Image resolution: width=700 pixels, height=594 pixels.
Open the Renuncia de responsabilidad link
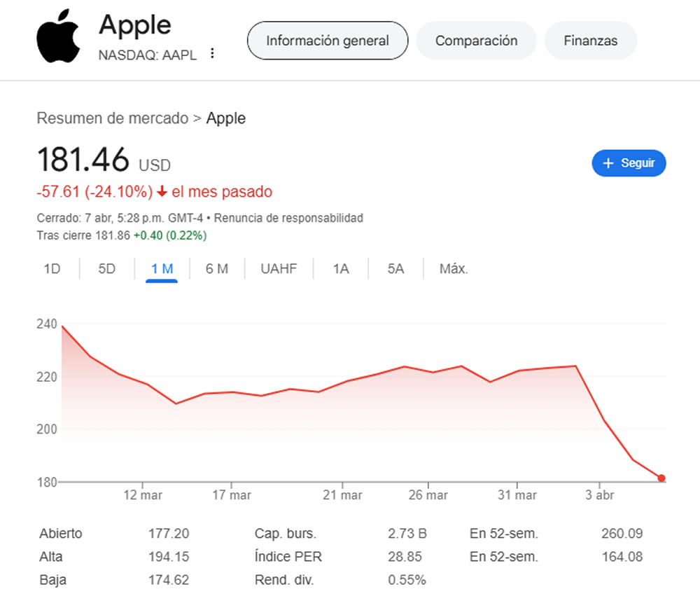(x=288, y=218)
